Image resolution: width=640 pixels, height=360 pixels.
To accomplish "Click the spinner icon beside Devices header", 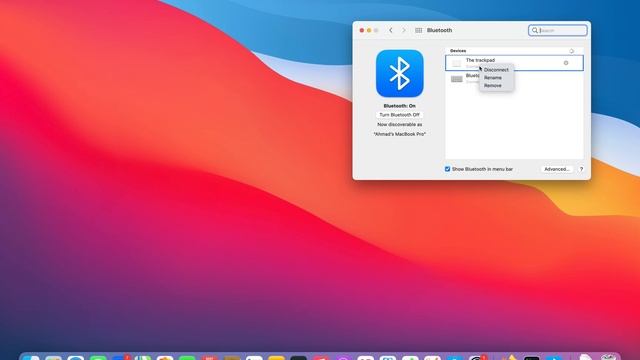I will [x=571, y=51].
